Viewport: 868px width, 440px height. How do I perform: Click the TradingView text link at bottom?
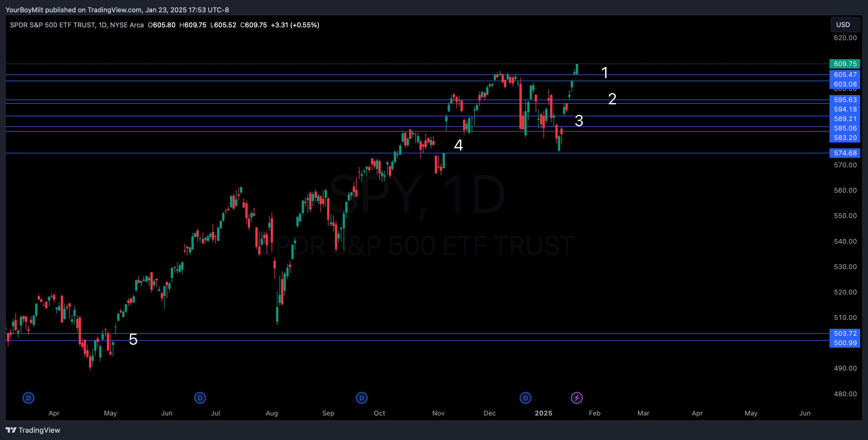(39, 430)
